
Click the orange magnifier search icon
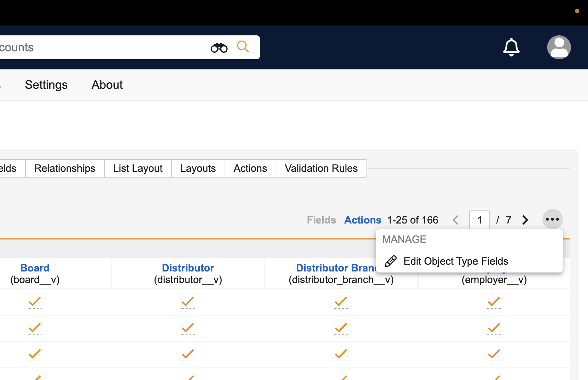[x=243, y=47]
